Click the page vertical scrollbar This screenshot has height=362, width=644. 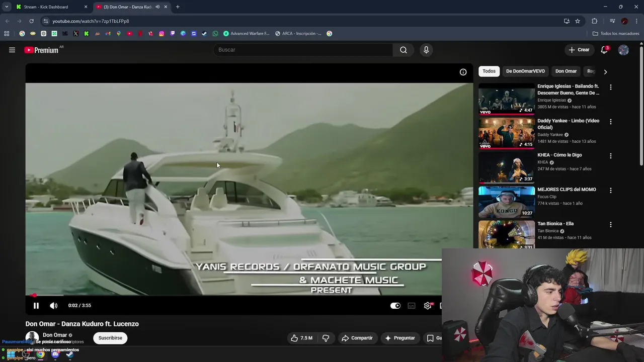tap(641, 106)
